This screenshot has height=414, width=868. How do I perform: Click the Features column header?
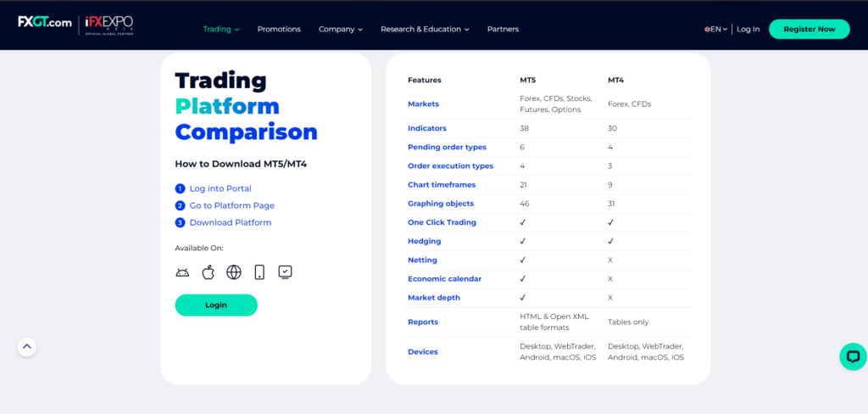(x=424, y=81)
